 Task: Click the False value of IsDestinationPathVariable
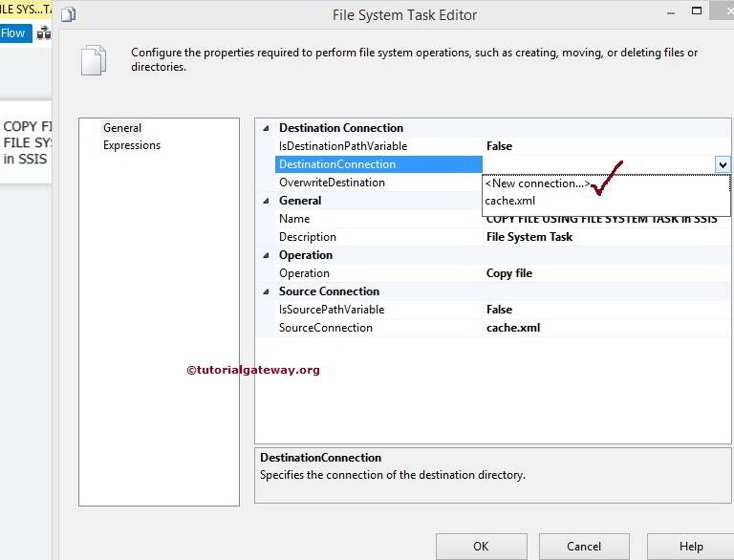pyautogui.click(x=499, y=146)
